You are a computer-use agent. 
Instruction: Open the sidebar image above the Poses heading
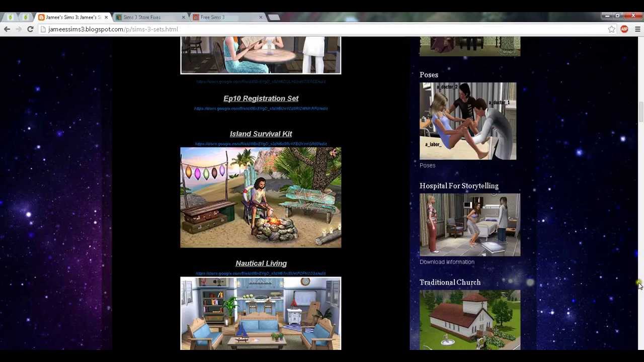click(x=470, y=46)
